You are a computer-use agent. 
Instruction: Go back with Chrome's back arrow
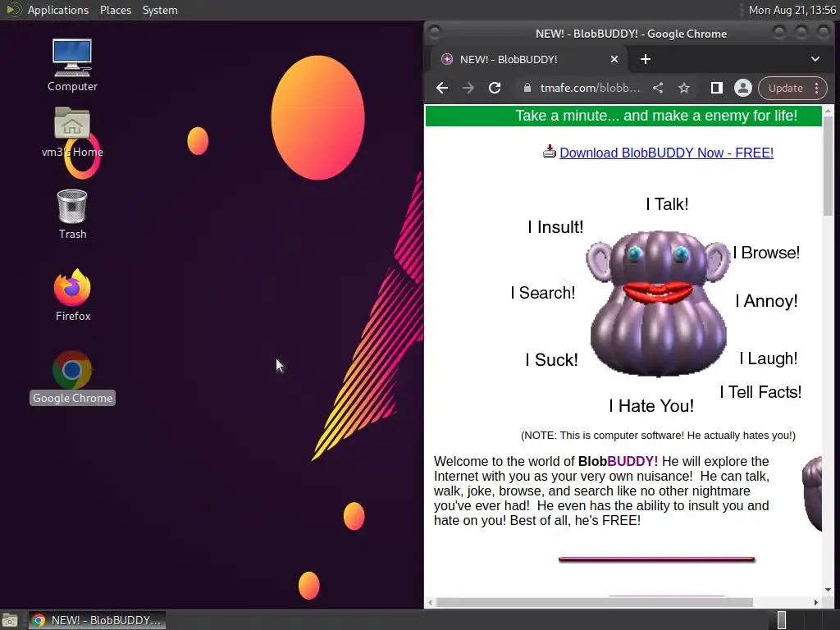[x=442, y=88]
